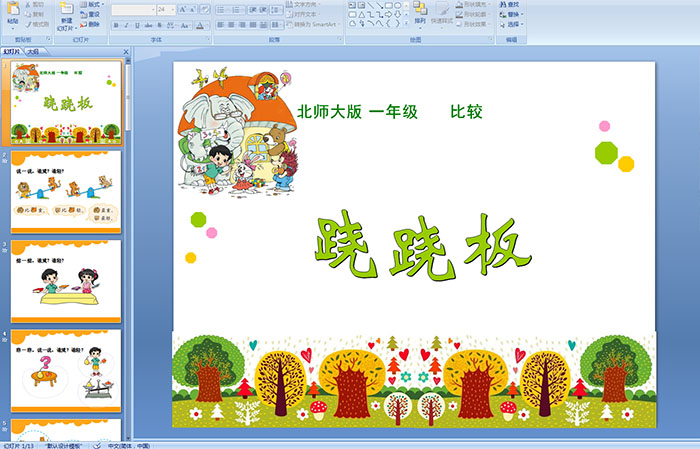Toggle Justify text alignment
This screenshot has height=449, width=700.
253,25
